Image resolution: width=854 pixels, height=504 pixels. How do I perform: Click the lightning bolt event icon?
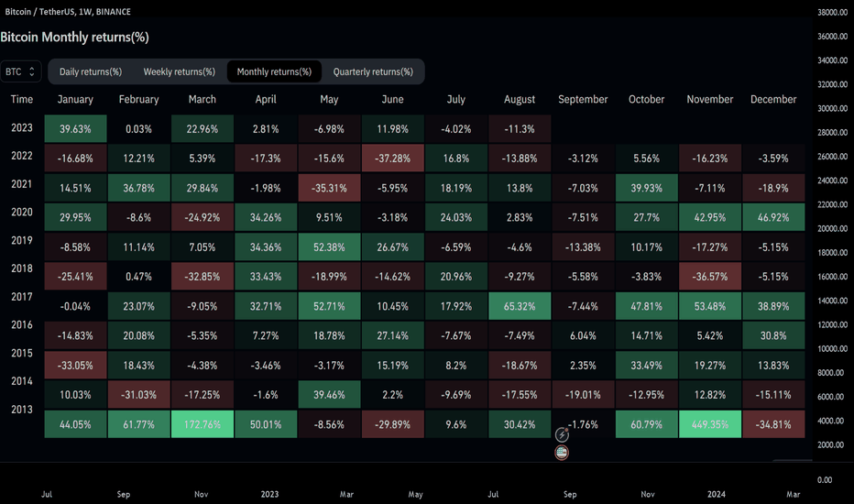pyautogui.click(x=562, y=434)
